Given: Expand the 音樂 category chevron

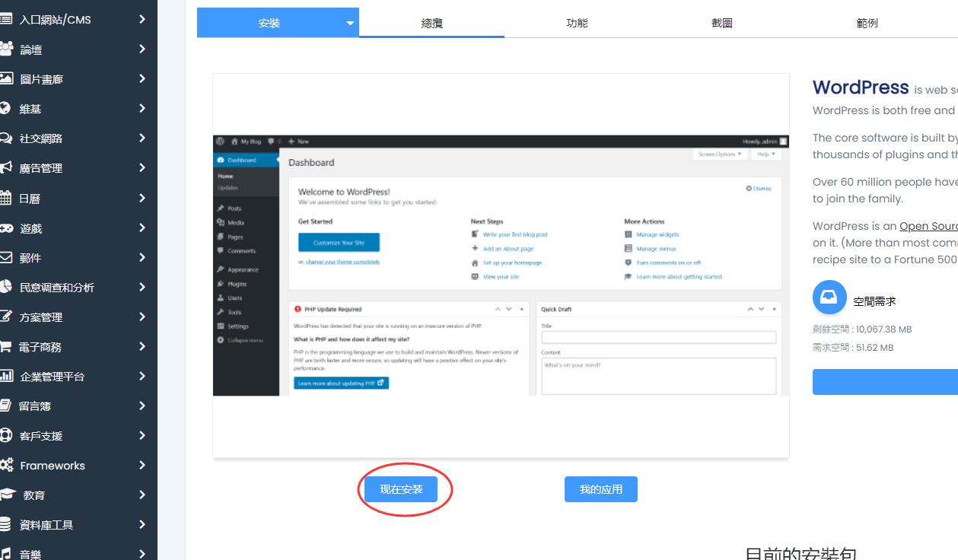Looking at the screenshot, I should click(x=142, y=554).
